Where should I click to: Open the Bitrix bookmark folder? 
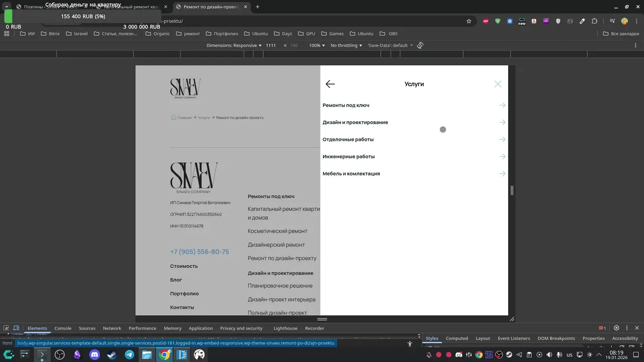(x=50, y=34)
